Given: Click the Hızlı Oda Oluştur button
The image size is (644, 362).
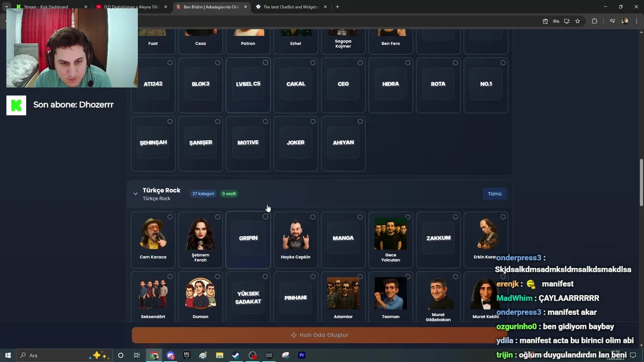Looking at the screenshot, I should pos(319,335).
